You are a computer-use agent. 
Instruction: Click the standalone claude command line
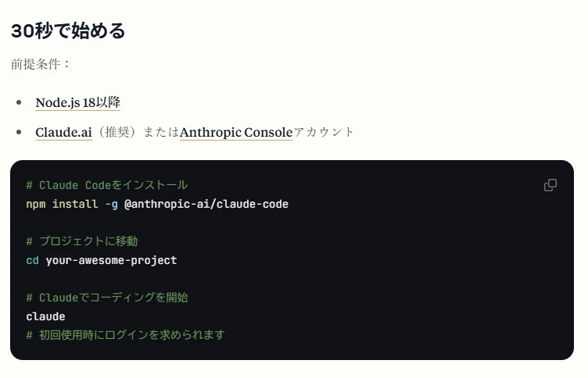click(x=45, y=316)
